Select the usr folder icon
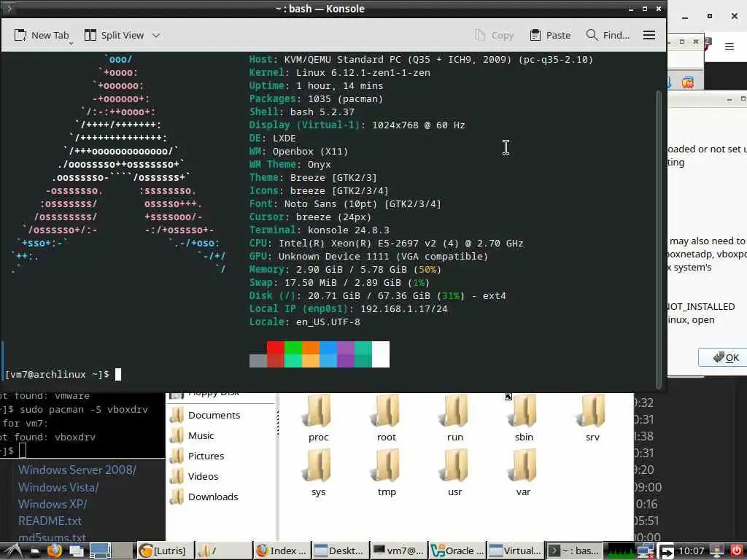Screen dimensions: 747x560 [x=455, y=466]
